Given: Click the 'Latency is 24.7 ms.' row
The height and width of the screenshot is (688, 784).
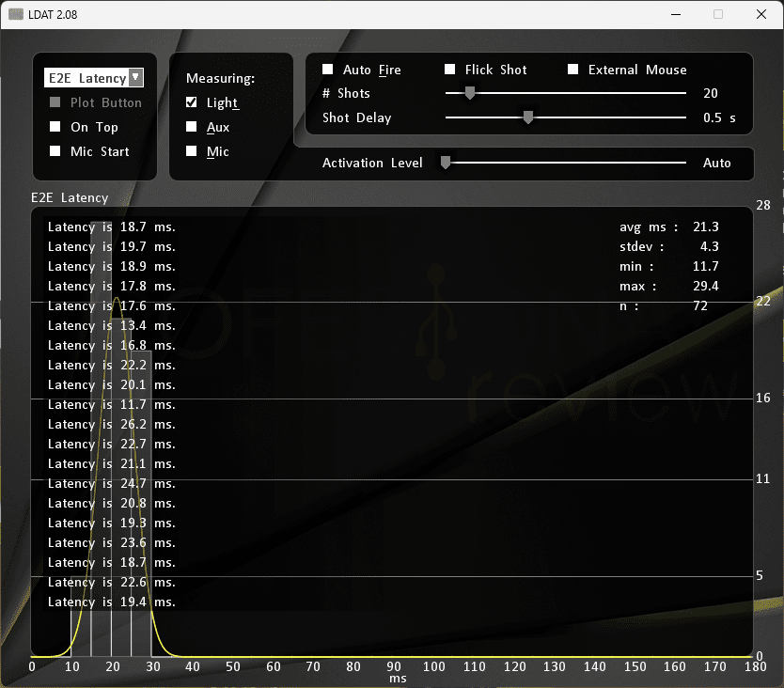Looking at the screenshot, I should pyautogui.click(x=112, y=483).
